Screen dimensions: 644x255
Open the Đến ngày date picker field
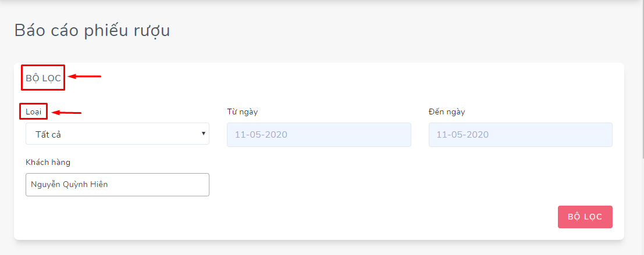pos(520,134)
